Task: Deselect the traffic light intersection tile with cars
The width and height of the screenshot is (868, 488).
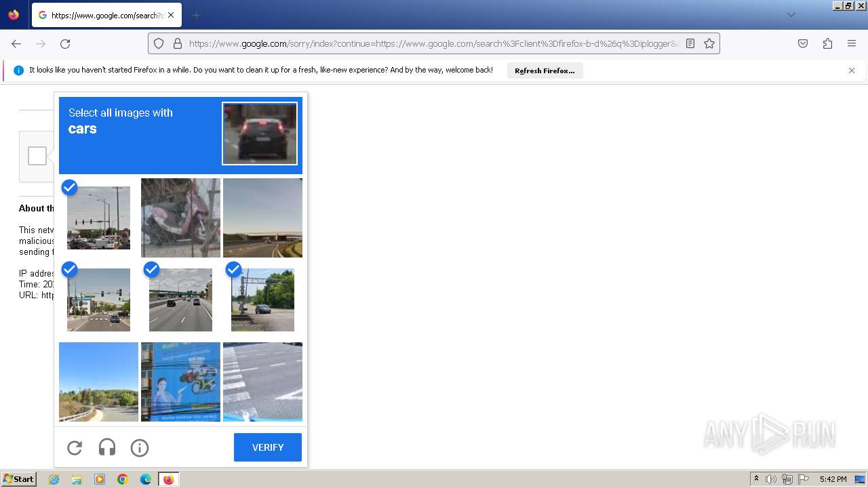Action: (x=98, y=218)
